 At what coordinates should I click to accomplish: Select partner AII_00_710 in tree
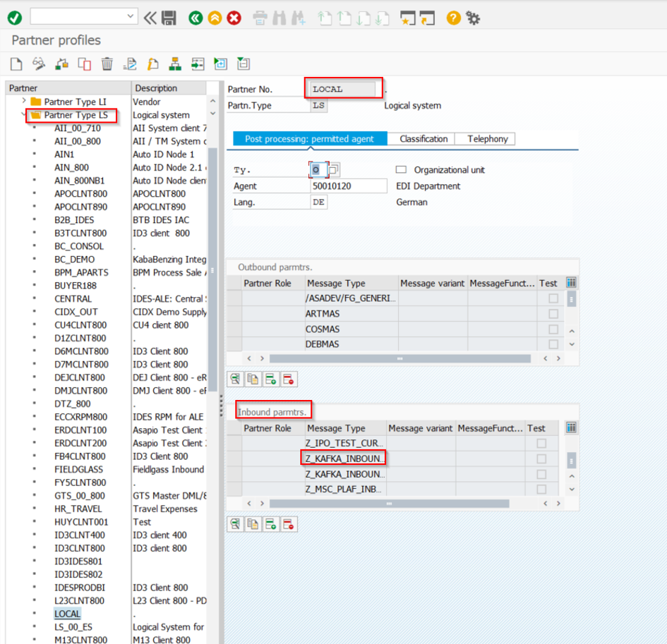coord(78,128)
